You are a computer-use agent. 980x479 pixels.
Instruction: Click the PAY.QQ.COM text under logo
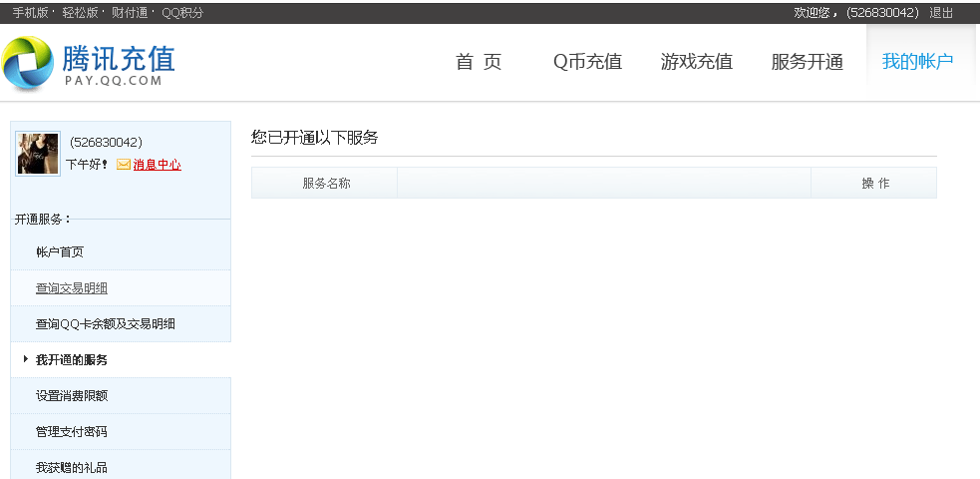point(113,81)
